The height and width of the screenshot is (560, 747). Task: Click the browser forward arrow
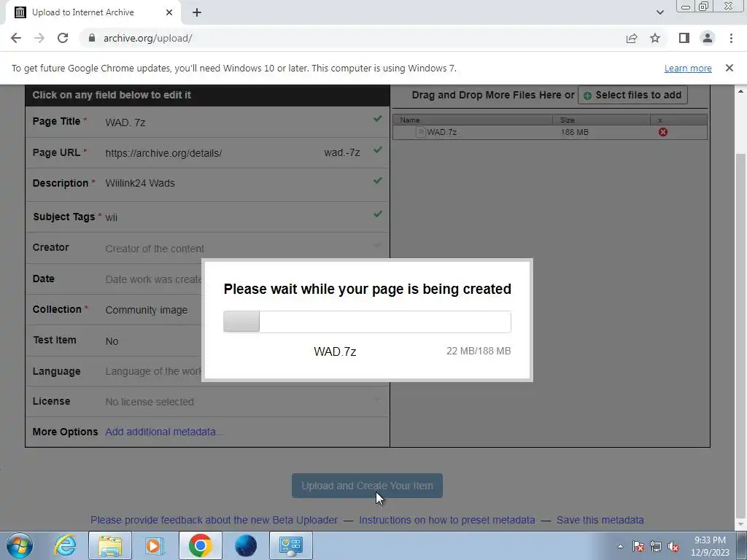(39, 38)
